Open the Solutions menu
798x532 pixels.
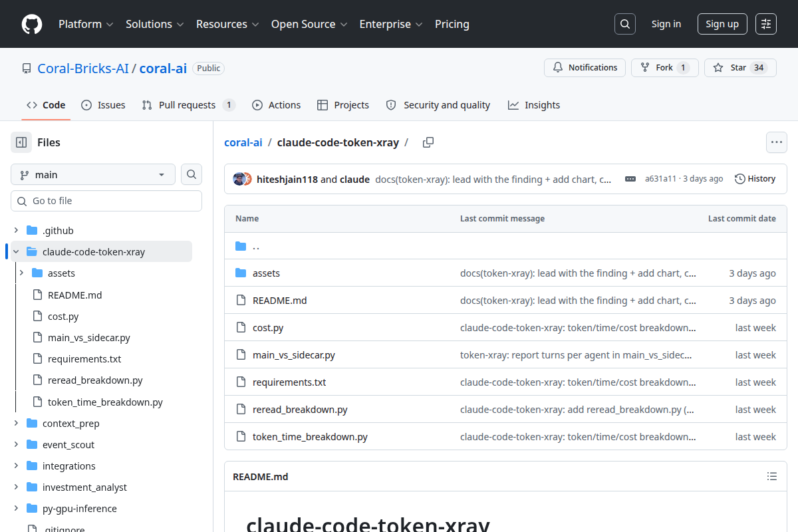[x=154, y=24]
